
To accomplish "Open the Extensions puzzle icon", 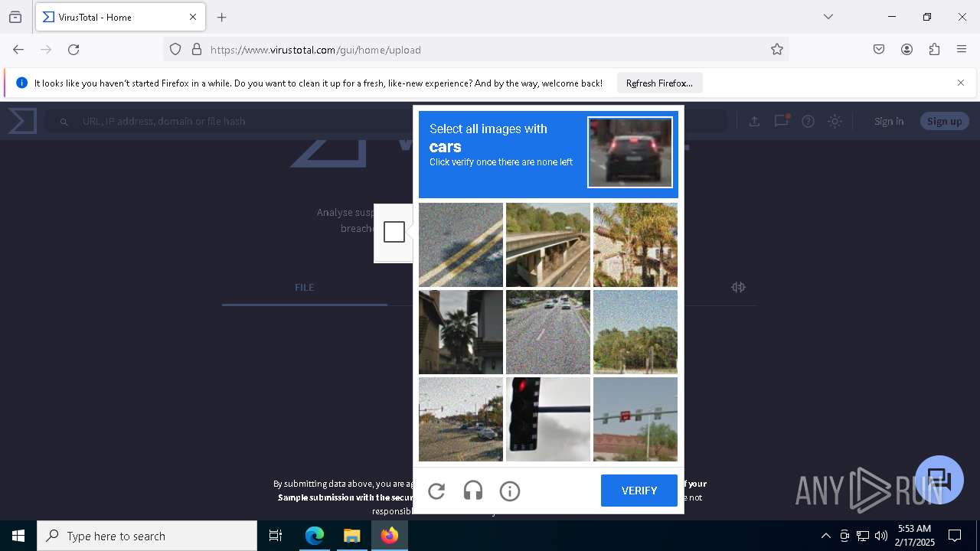I will click(x=934, y=50).
